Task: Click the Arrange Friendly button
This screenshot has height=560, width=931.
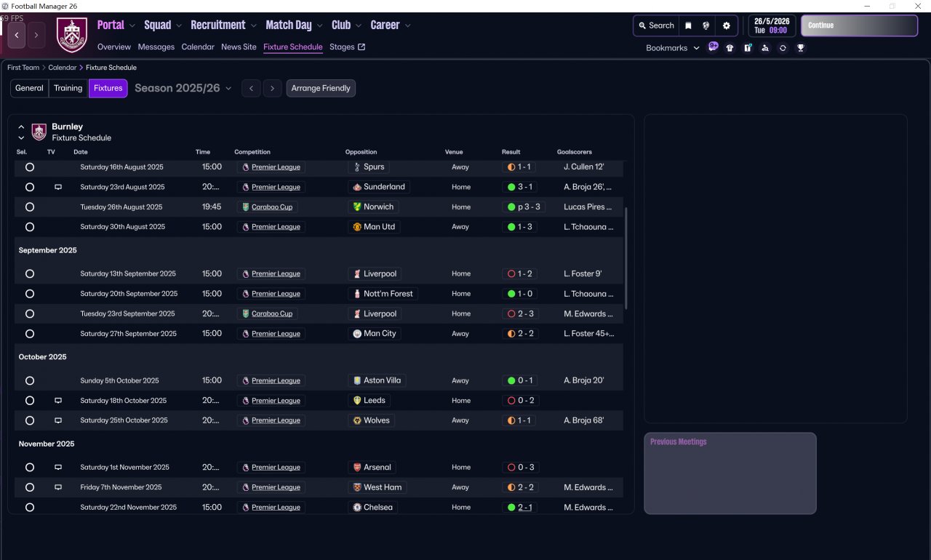Action: 321,88
